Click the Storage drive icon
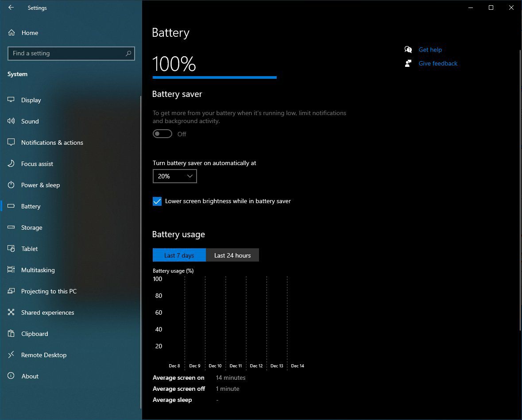Image resolution: width=522 pixels, height=420 pixels. coord(11,227)
